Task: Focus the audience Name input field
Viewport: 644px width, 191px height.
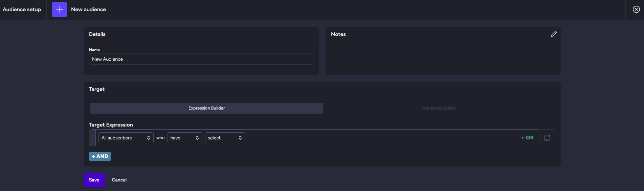Action: click(x=201, y=59)
